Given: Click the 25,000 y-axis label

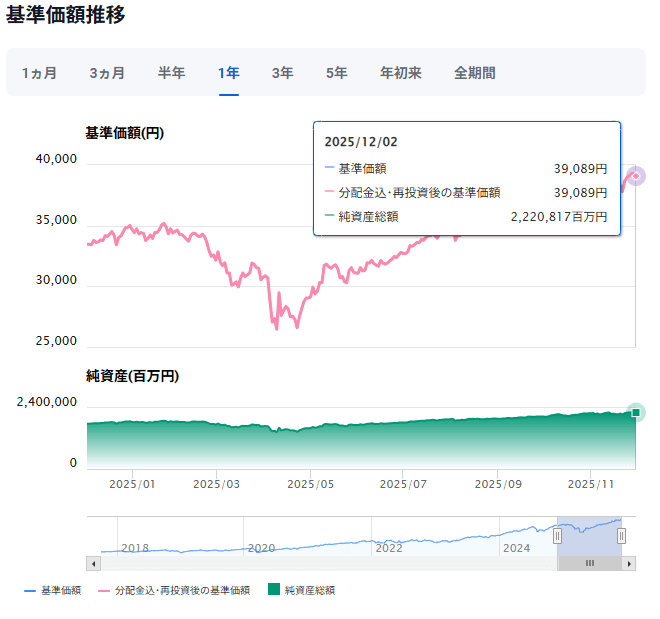Looking at the screenshot, I should [56, 341].
